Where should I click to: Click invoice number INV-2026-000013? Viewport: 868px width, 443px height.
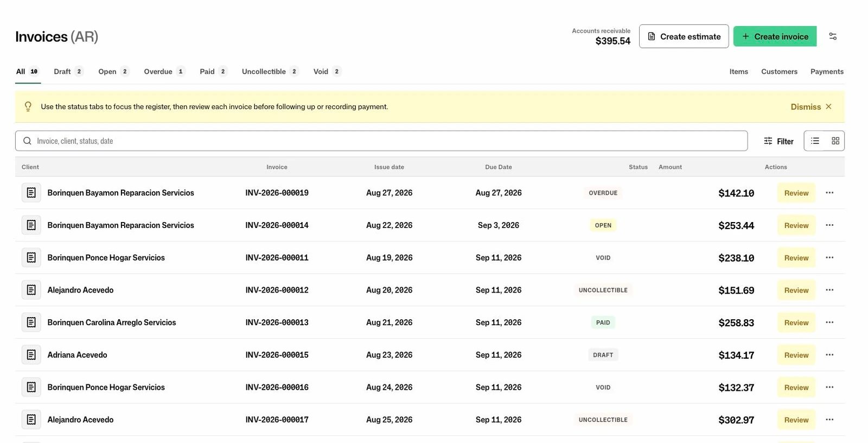point(277,322)
